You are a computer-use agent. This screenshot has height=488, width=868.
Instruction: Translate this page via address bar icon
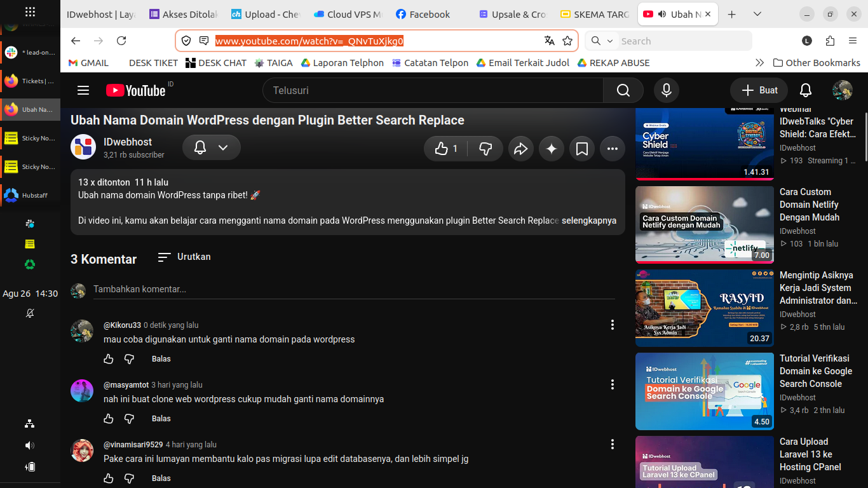click(550, 41)
